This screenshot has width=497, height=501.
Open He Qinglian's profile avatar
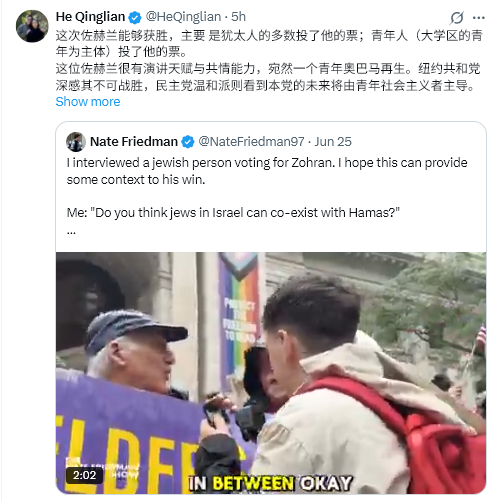32,26
